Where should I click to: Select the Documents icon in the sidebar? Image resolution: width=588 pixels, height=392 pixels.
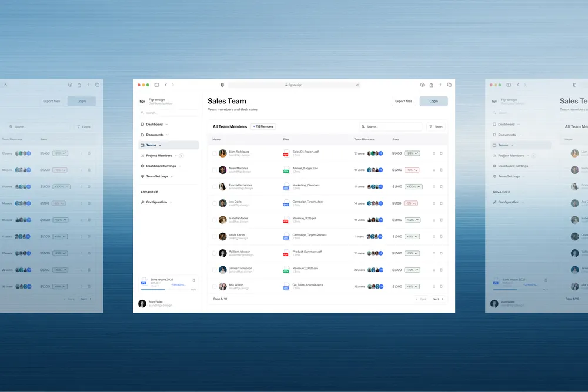coord(142,135)
